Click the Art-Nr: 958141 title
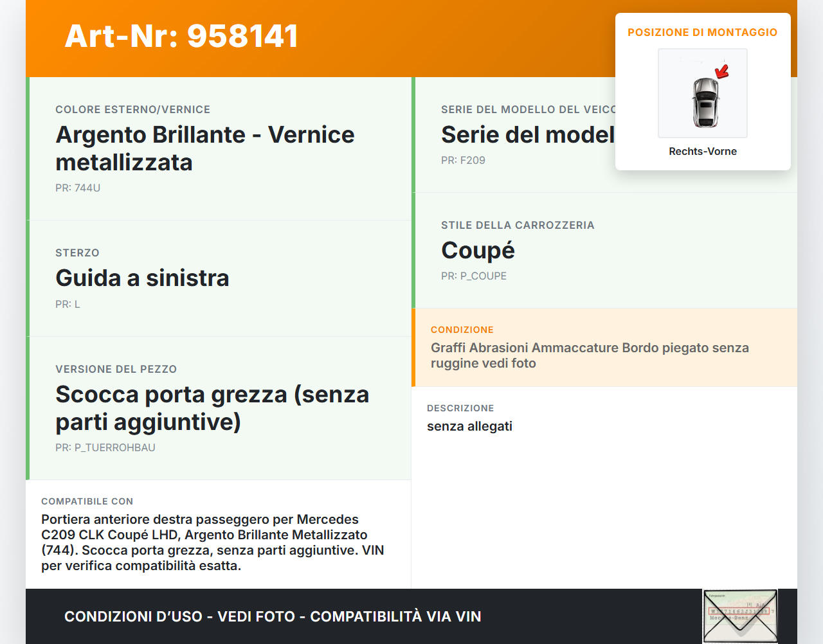This screenshot has width=823, height=644. pos(181,36)
